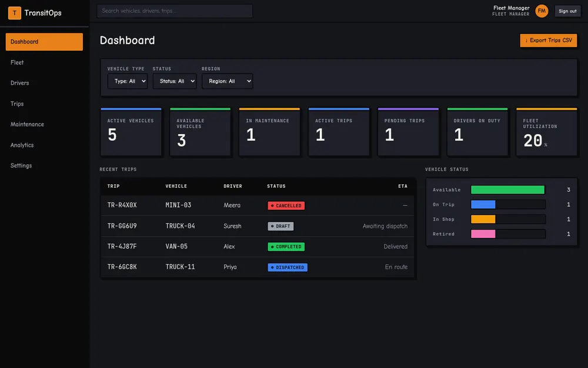Image resolution: width=588 pixels, height=368 pixels.
Task: Click the Fleet Utilization 20% card
Action: coord(546,132)
